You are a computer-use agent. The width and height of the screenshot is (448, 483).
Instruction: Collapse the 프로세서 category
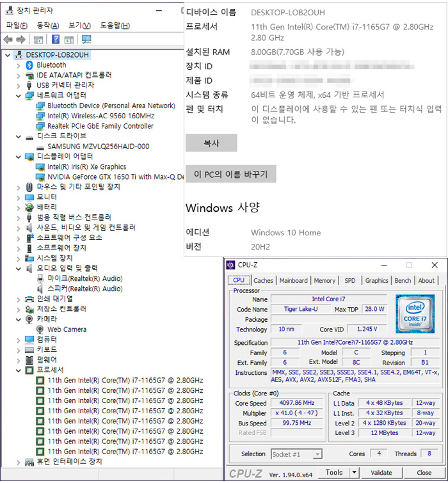coord(19,370)
